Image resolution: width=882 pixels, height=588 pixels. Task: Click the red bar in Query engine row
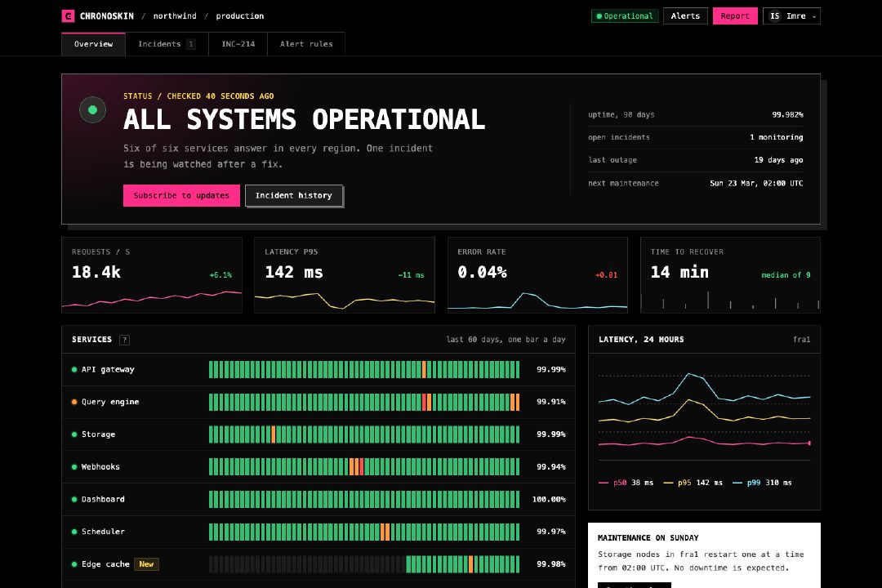click(x=424, y=402)
